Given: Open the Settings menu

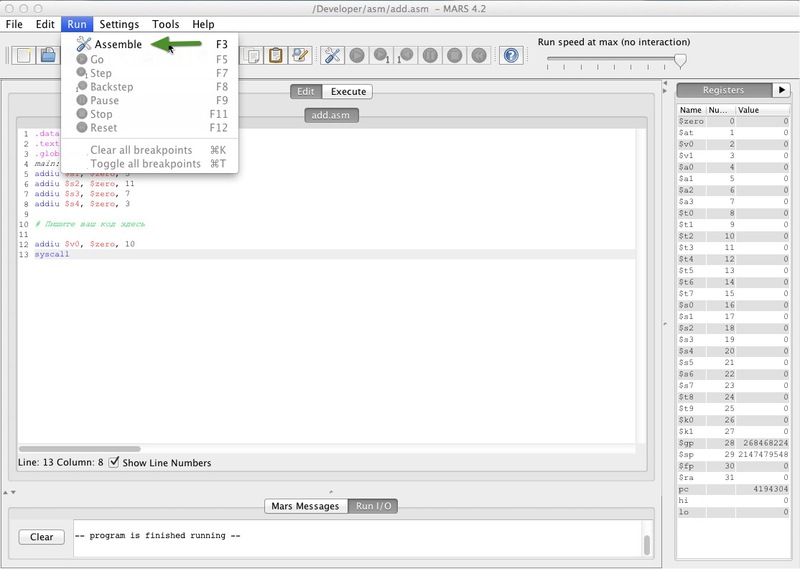Looking at the screenshot, I should click(x=119, y=24).
